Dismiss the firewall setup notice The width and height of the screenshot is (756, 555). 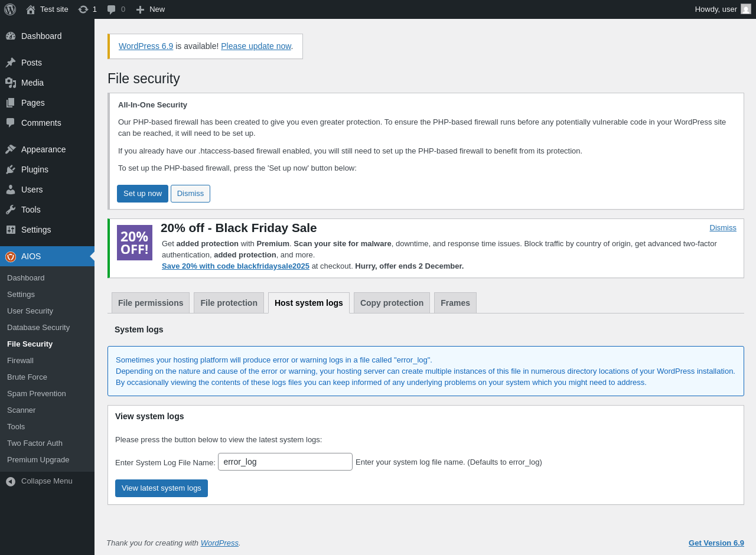190,194
